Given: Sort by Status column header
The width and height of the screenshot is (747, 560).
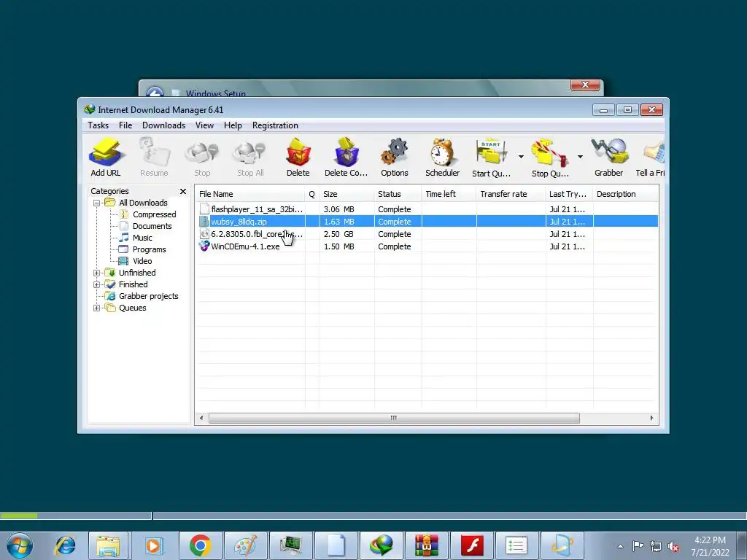Looking at the screenshot, I should click(398, 194).
